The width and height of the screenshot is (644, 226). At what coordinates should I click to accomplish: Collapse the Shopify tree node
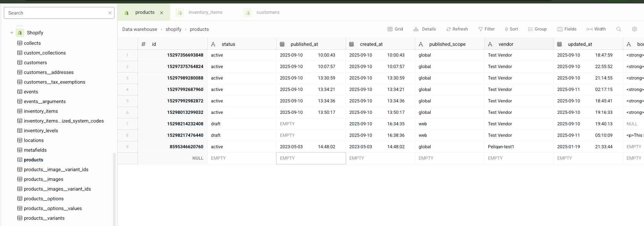pos(12,33)
